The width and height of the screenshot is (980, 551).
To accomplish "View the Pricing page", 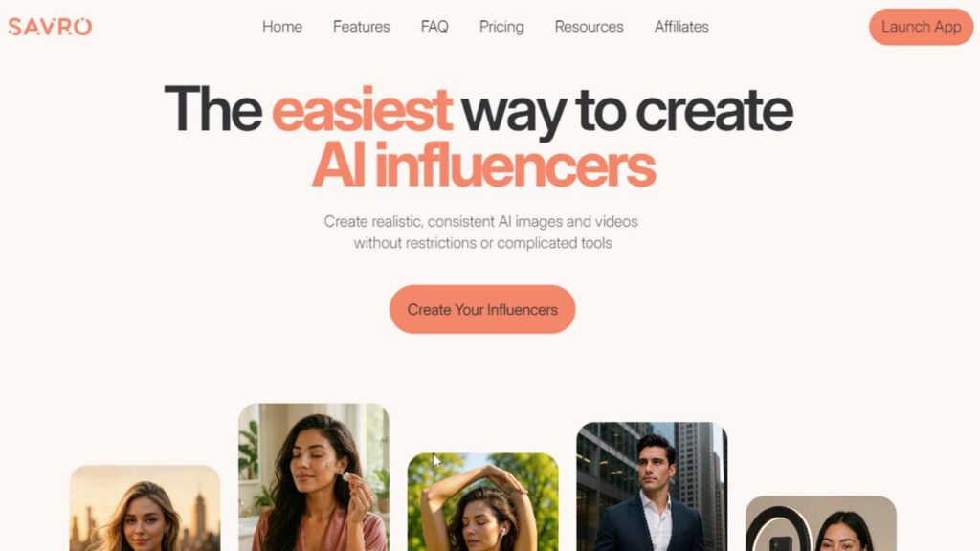I will 501,27.
